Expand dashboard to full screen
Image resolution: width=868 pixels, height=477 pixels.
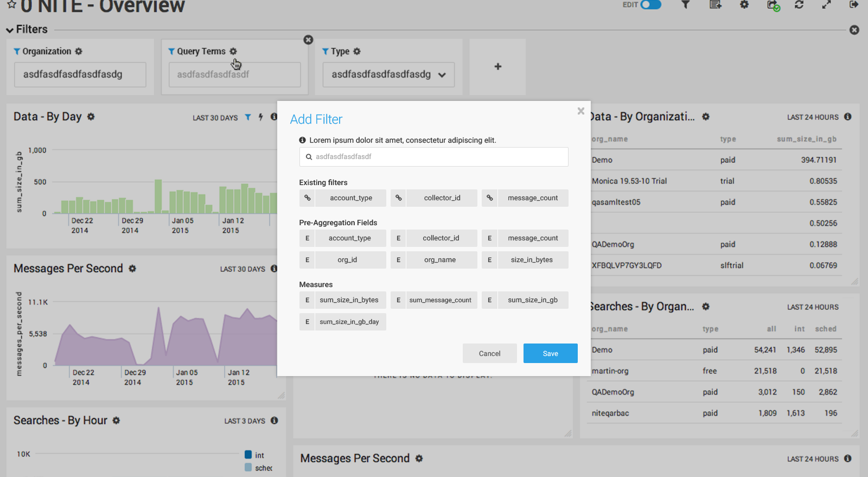pos(826,4)
